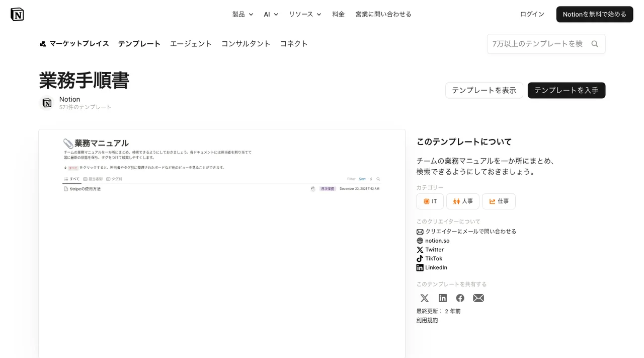Select the エージェント tab
644x358 pixels.
point(191,44)
